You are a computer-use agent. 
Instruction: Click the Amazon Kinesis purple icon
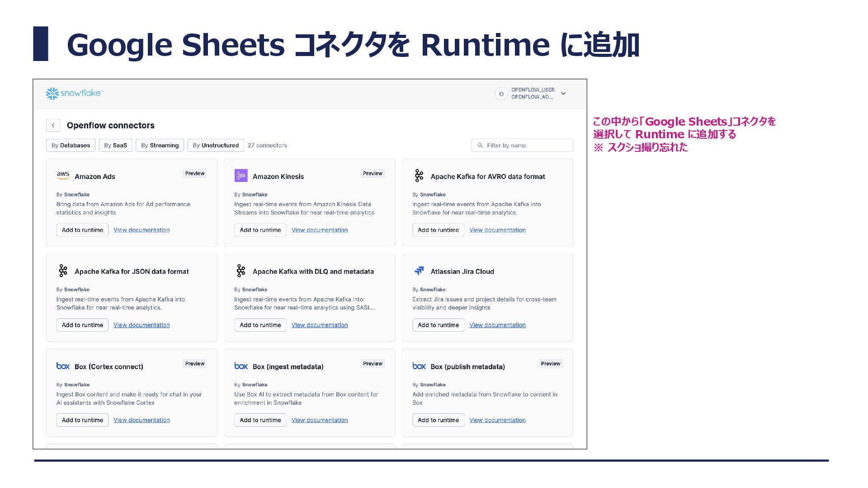pyautogui.click(x=241, y=176)
